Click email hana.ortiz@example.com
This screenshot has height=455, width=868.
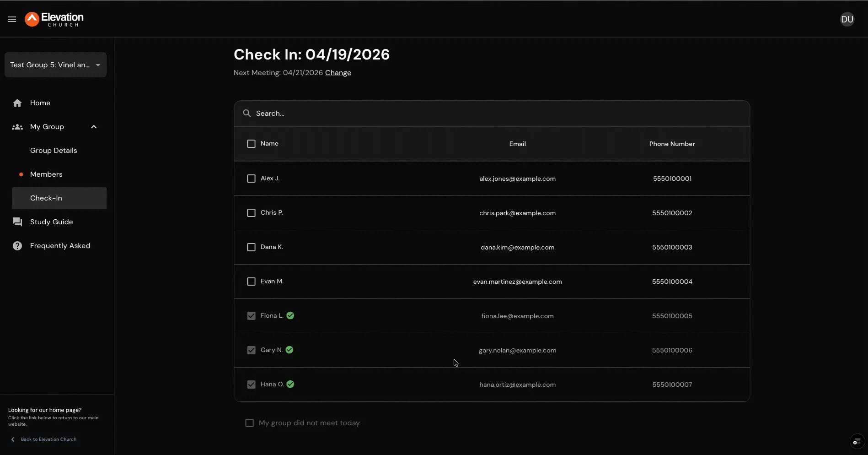(518, 385)
